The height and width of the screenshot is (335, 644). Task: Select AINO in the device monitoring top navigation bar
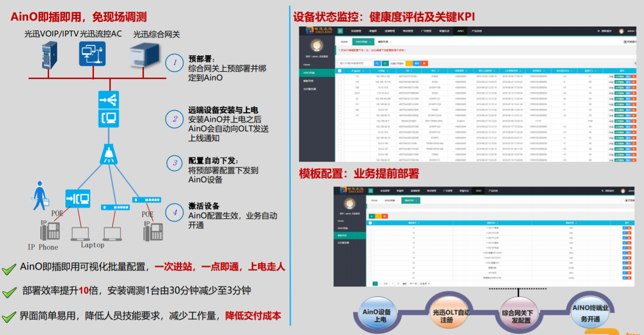point(460,31)
